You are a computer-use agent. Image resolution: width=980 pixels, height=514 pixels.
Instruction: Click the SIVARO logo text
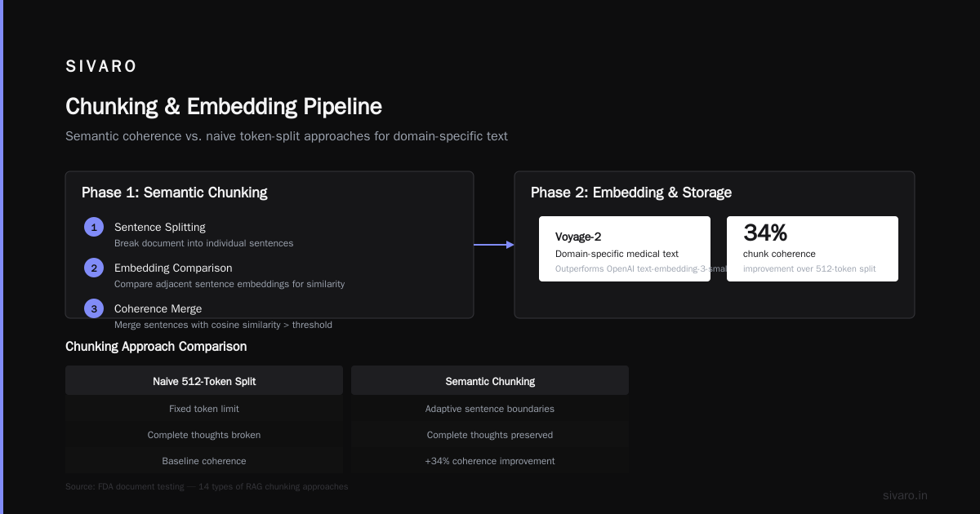pos(101,67)
